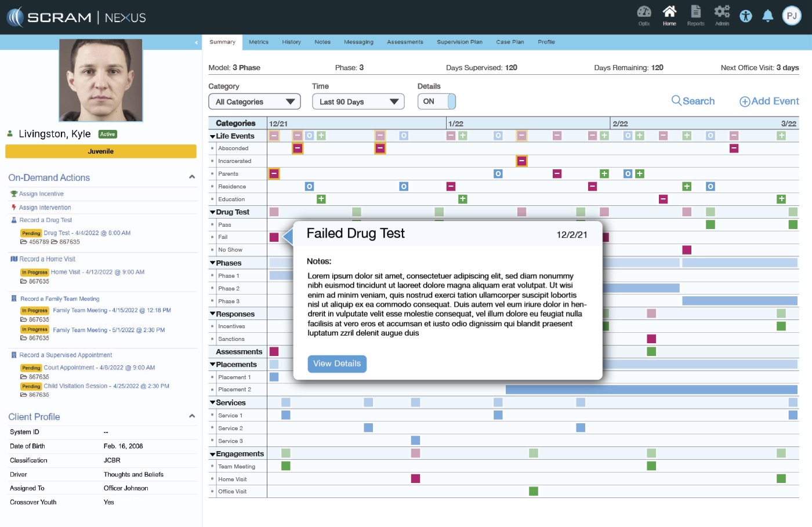
Task: Switch to the Supervision Plan tab
Action: [x=459, y=42]
